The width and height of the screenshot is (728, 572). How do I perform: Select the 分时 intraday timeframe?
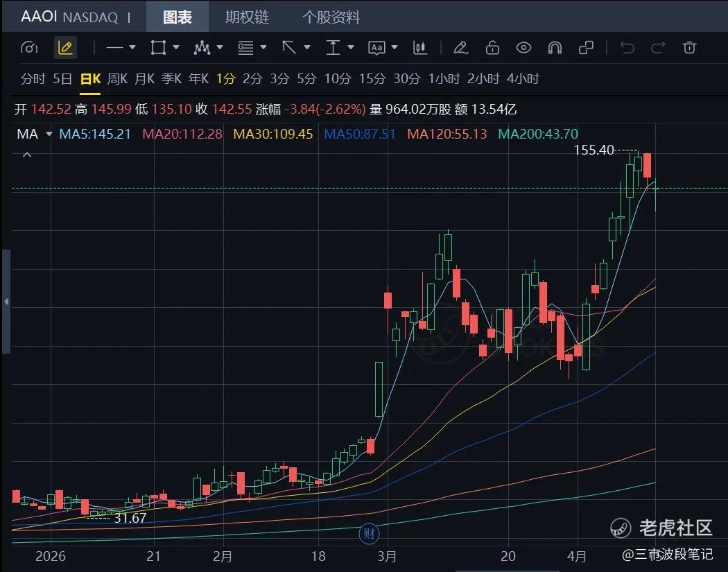tap(33, 78)
